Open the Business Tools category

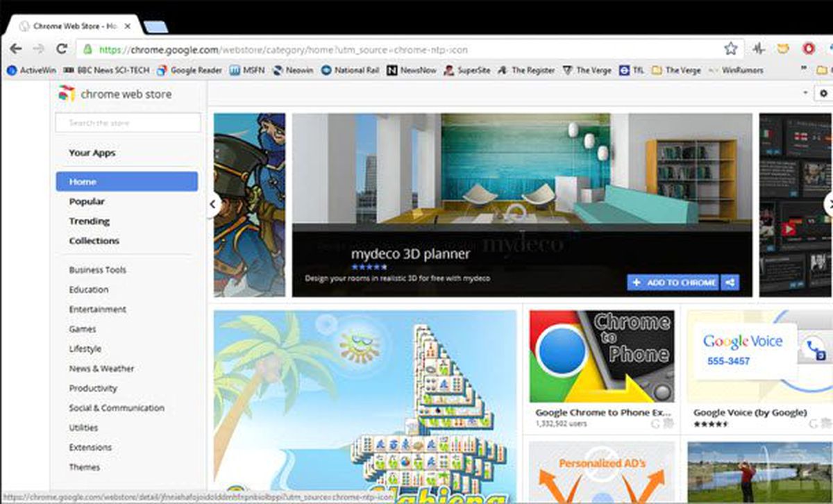[98, 270]
